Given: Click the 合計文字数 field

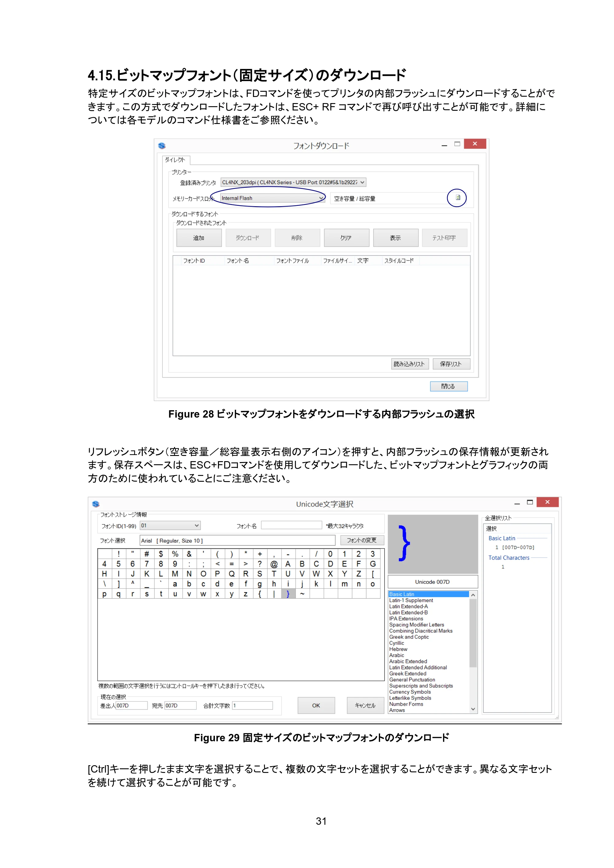Looking at the screenshot, I should [252, 705].
